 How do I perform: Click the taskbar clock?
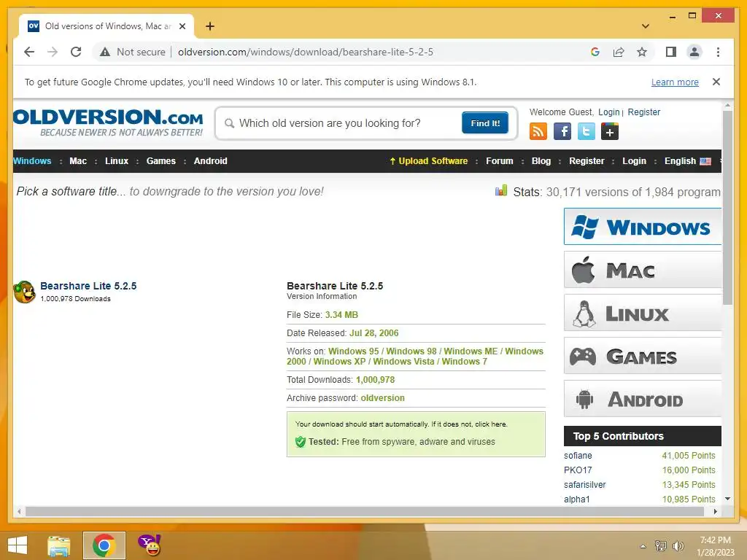[716, 546]
